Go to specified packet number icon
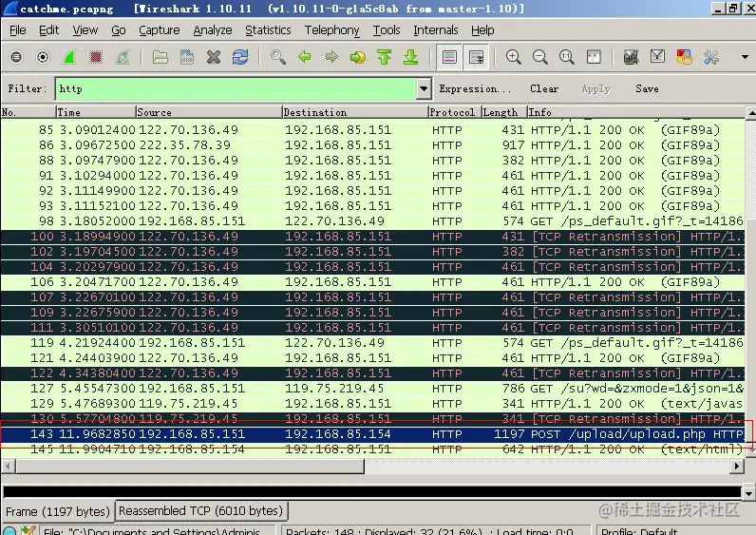Screen dimensions: 756x535 (358, 57)
